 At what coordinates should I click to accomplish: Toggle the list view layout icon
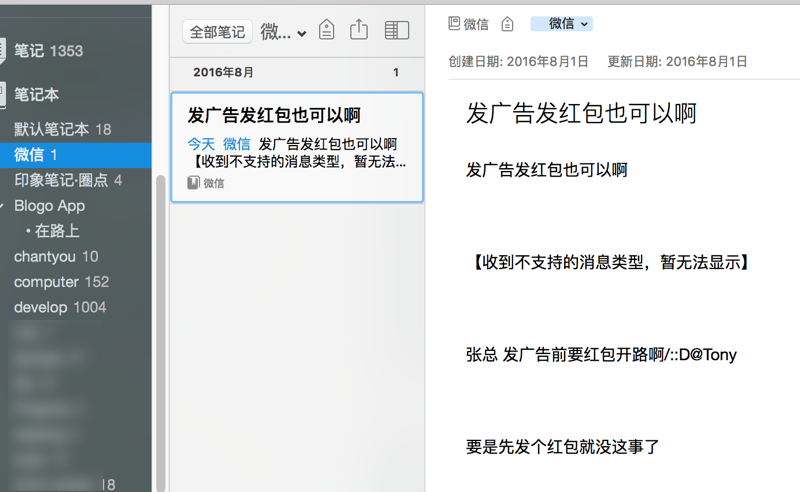pos(396,30)
